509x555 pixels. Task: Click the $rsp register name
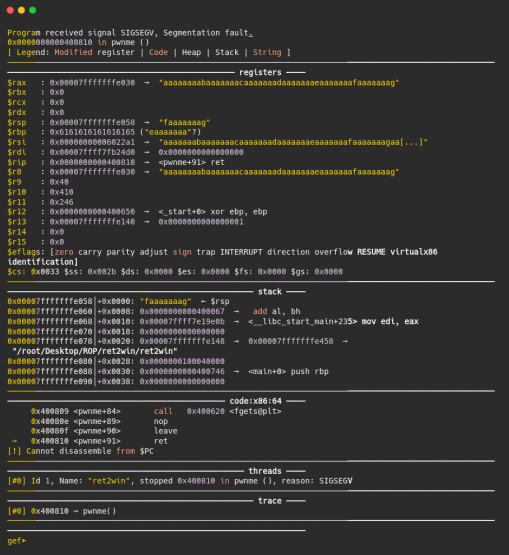click(17, 122)
